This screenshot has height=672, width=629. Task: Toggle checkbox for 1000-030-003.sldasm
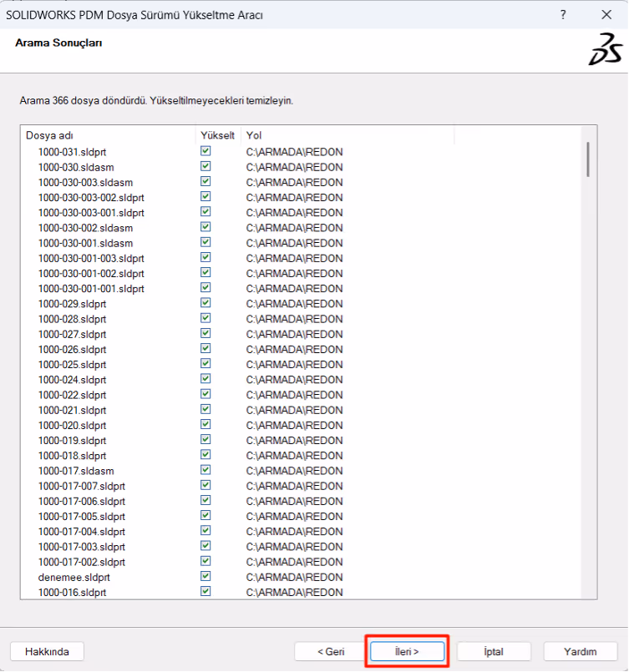pyautogui.click(x=205, y=182)
